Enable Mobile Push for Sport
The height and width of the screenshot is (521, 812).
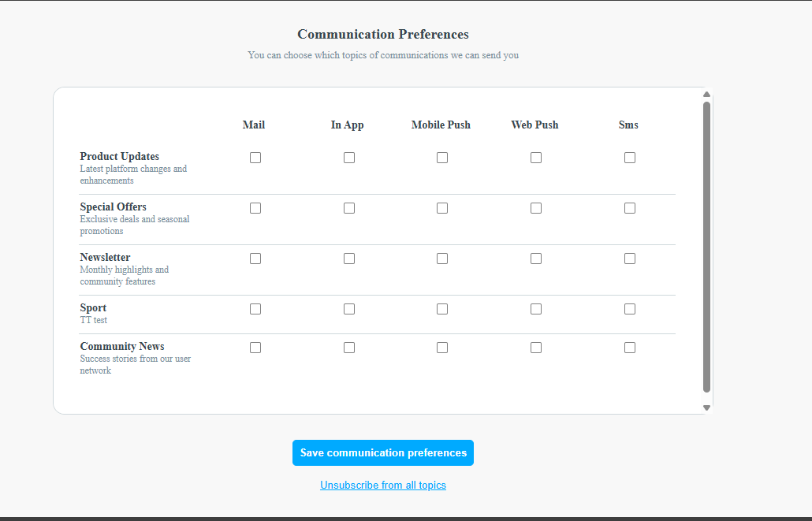[442, 309]
